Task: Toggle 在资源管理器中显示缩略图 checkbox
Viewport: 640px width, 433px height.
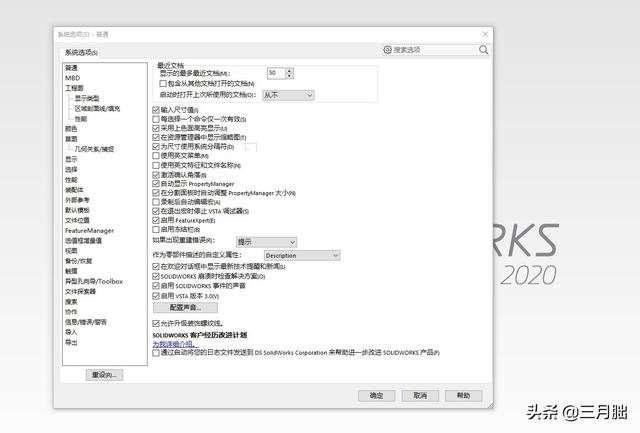Action: [156, 138]
